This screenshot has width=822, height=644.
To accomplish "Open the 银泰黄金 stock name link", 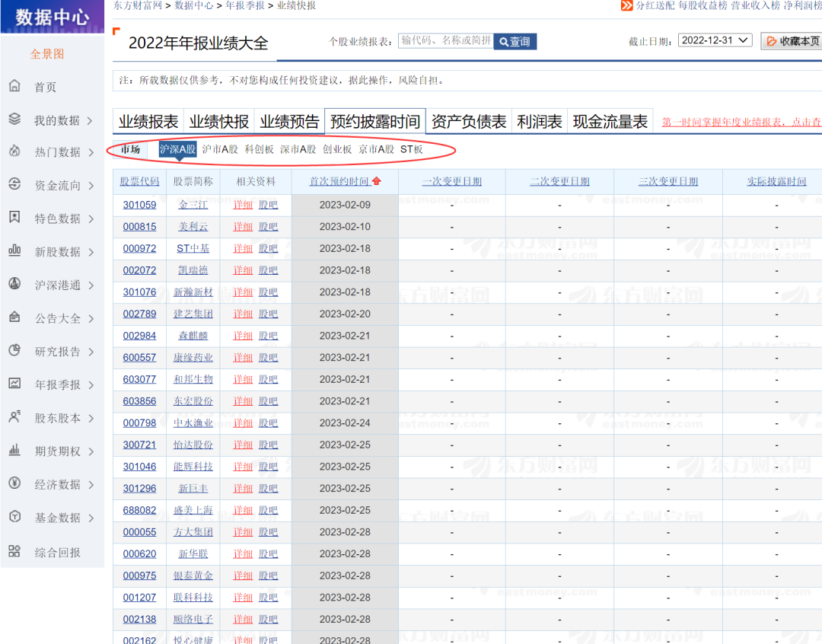I will 193,575.
